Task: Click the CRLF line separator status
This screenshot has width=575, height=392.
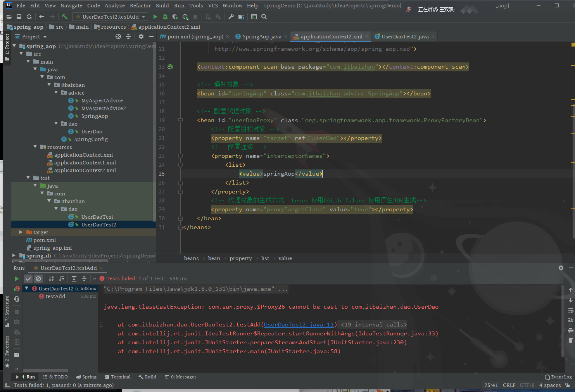Action: coord(509,385)
